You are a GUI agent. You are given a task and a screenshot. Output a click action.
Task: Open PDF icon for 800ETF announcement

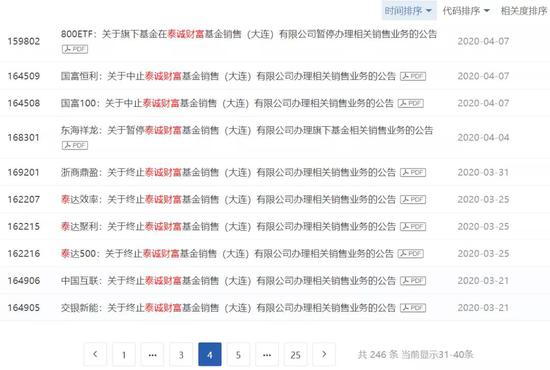coord(75,49)
